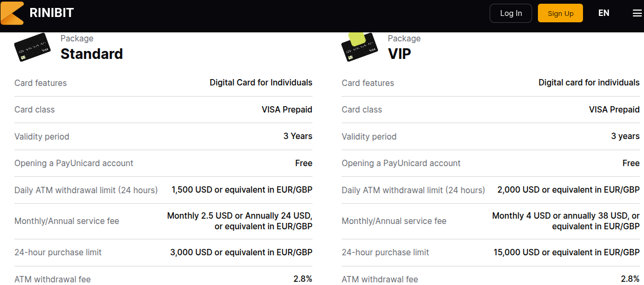
Task: Click the Log In button
Action: click(511, 13)
